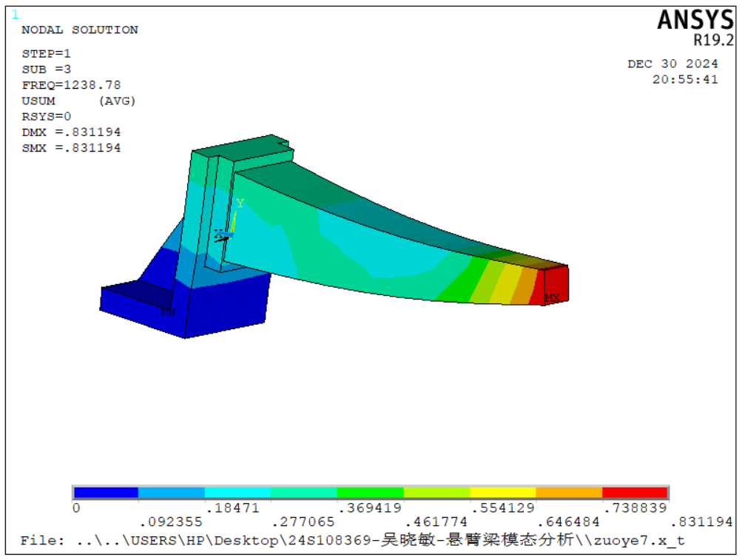This screenshot has height=560, width=742.
Task: Click the dark blue legend band
Action: pyautogui.click(x=106, y=492)
